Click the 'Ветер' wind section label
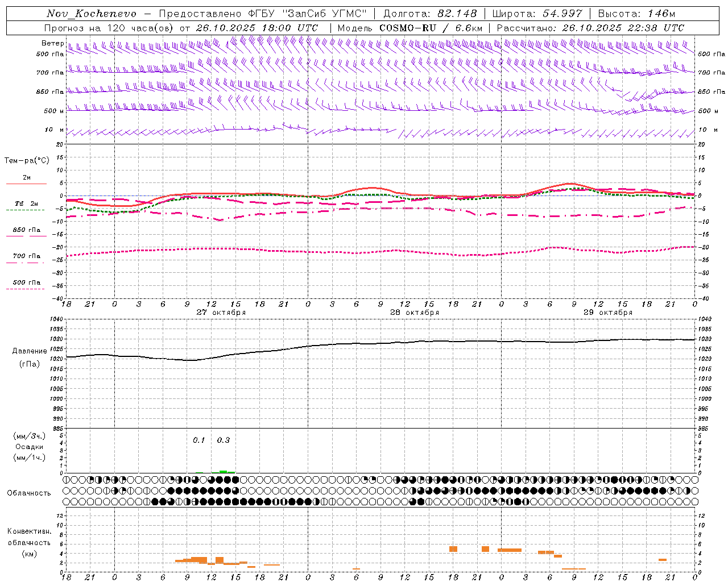 click(53, 43)
